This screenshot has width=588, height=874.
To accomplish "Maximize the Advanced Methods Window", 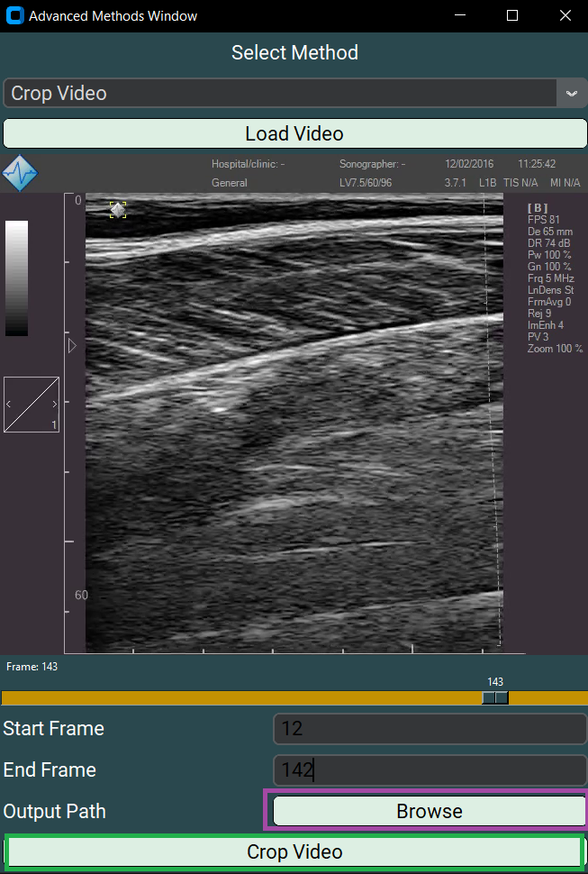I will [x=512, y=16].
